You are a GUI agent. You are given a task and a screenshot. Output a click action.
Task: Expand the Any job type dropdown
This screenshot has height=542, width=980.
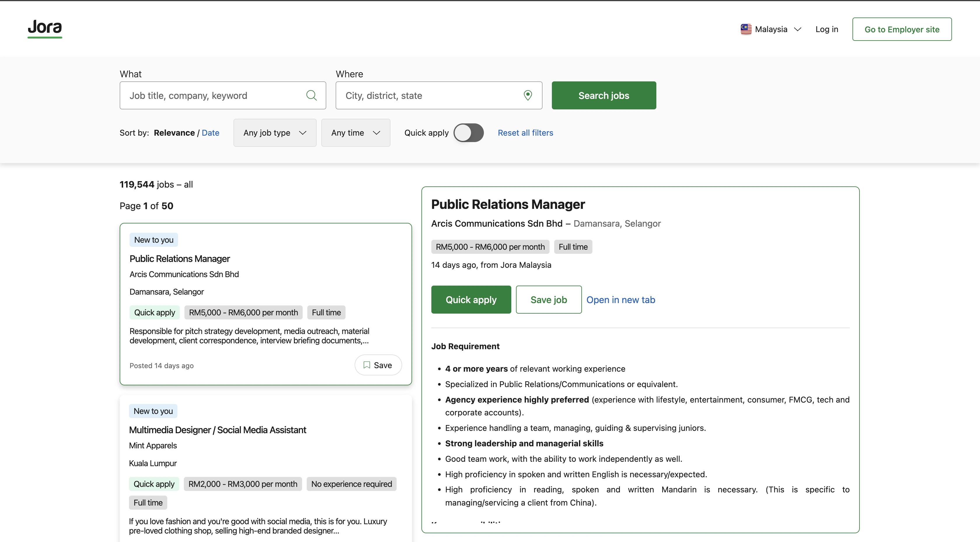[x=275, y=133]
